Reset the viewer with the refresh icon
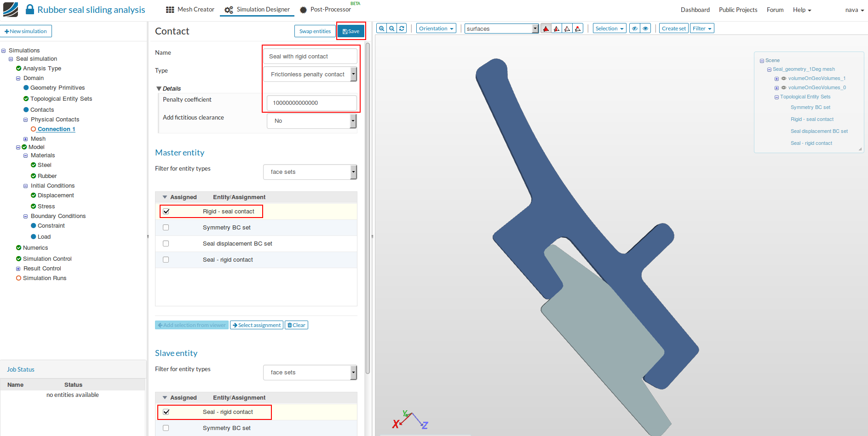Viewport: 868px width, 436px height. coord(402,29)
